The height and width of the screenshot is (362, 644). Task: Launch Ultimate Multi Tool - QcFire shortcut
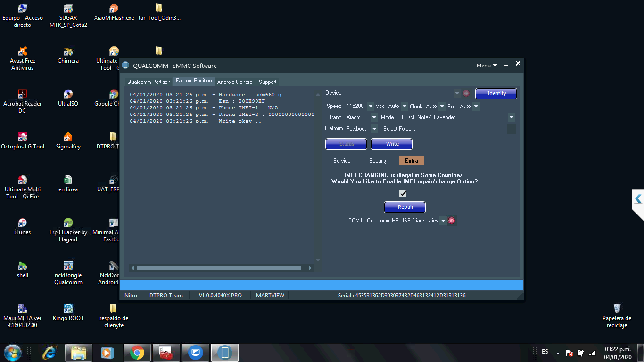(x=23, y=187)
